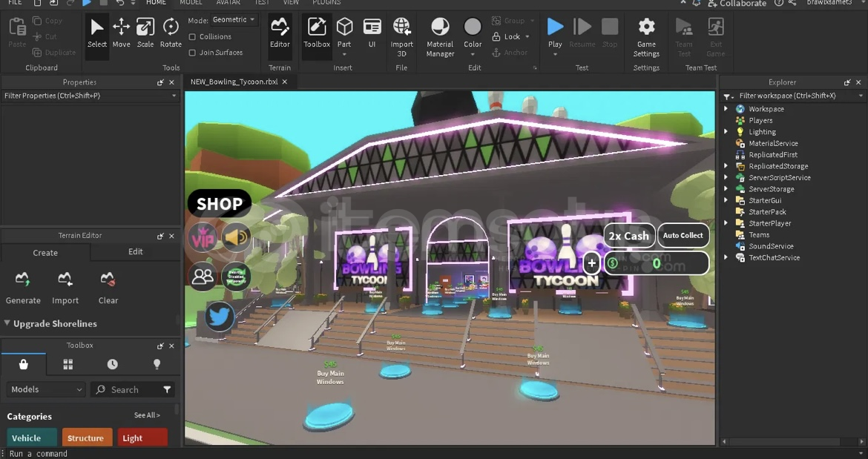Focus the Run a command bar
The height and width of the screenshot is (459, 868).
click(434, 454)
